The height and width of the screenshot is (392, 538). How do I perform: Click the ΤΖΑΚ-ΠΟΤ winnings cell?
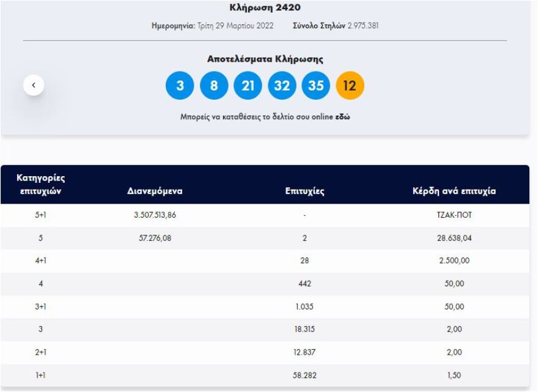pyautogui.click(x=454, y=215)
